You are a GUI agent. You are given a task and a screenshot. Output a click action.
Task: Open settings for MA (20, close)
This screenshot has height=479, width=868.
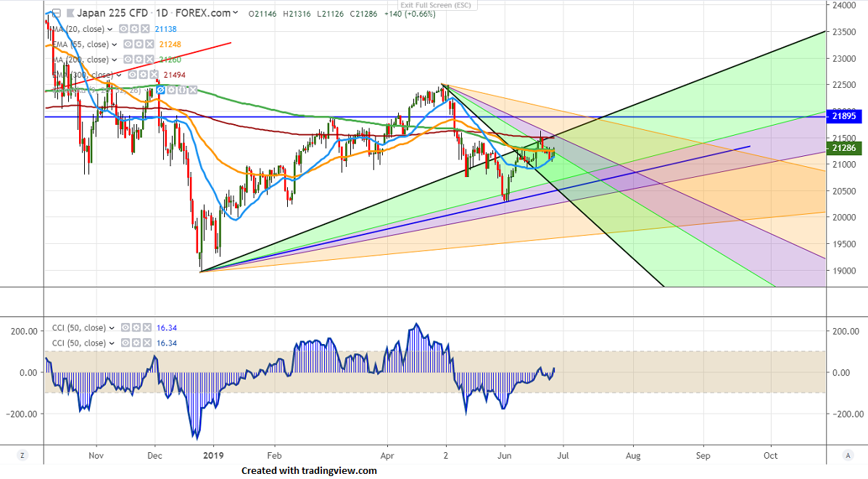click(x=134, y=29)
